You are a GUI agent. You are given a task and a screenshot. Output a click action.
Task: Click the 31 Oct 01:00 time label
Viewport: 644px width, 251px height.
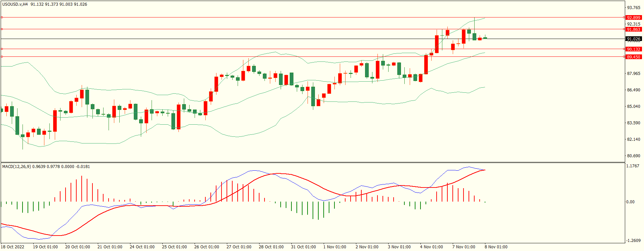point(304,247)
